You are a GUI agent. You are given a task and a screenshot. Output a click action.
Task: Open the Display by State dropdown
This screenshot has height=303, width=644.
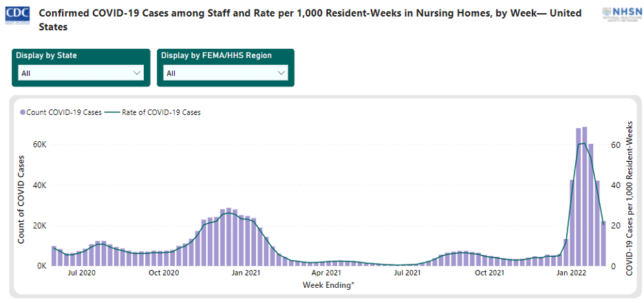click(x=80, y=73)
